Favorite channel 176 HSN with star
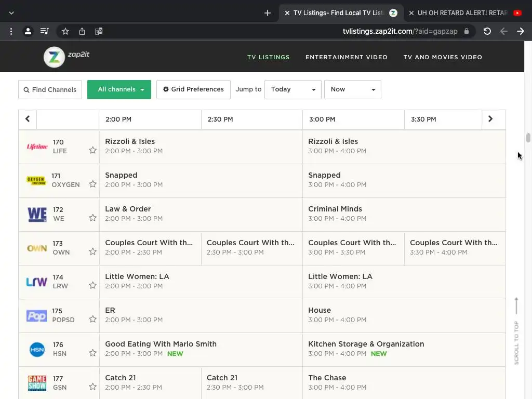532x399 pixels. [92, 353]
